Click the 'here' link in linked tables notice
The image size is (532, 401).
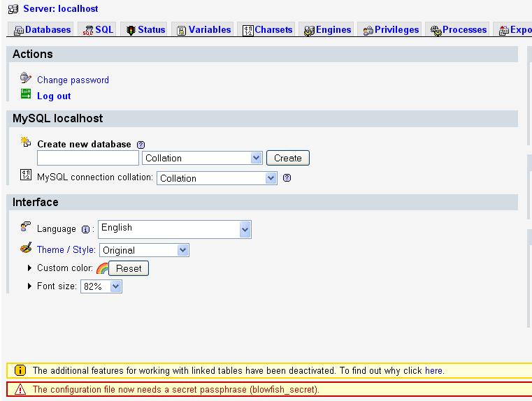coord(433,370)
